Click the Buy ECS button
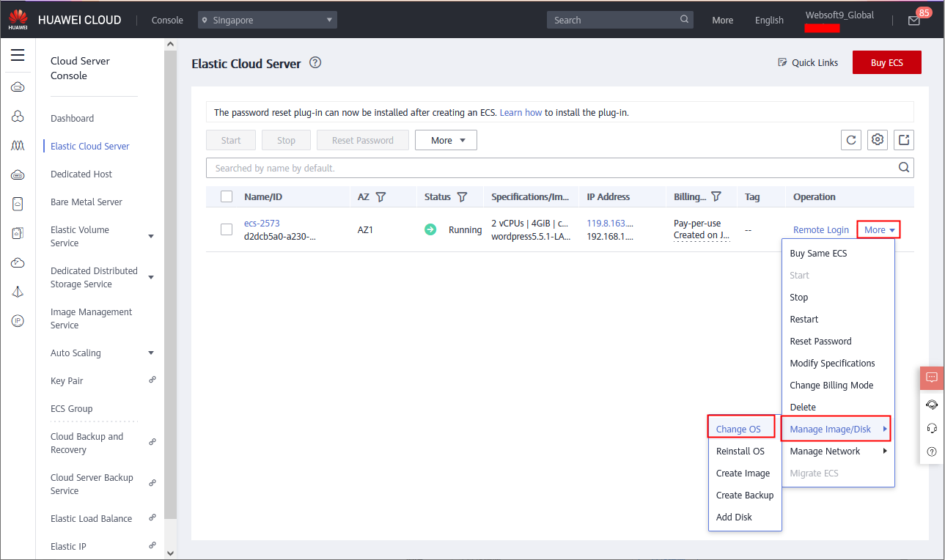Viewport: 945px width, 560px height. pyautogui.click(x=886, y=63)
